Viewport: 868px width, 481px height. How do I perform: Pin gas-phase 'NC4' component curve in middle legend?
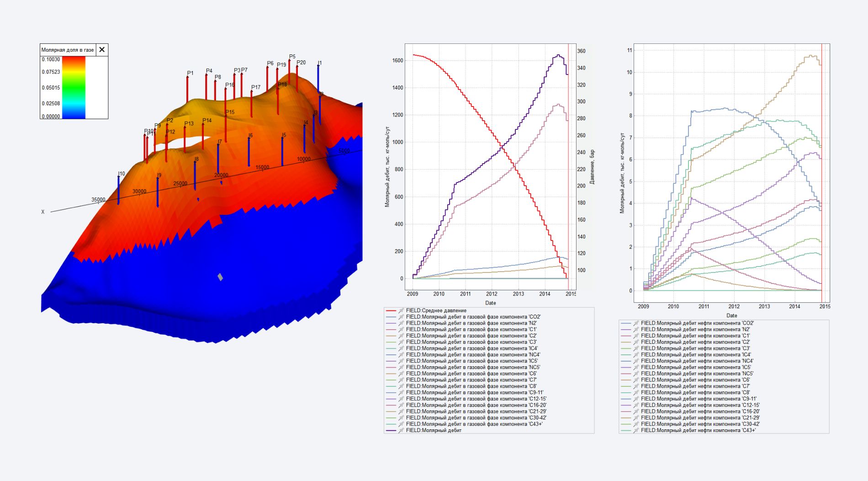point(401,355)
